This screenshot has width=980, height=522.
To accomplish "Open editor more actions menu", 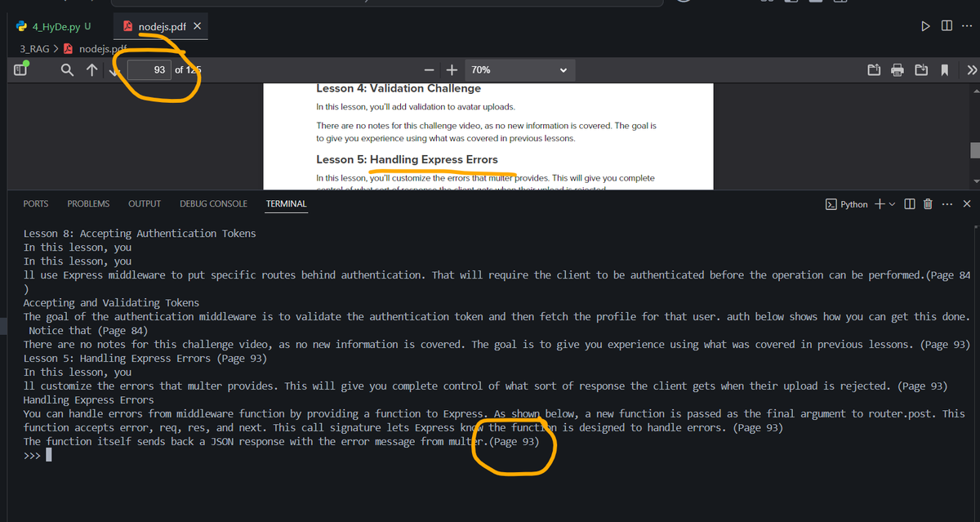I will point(967,27).
